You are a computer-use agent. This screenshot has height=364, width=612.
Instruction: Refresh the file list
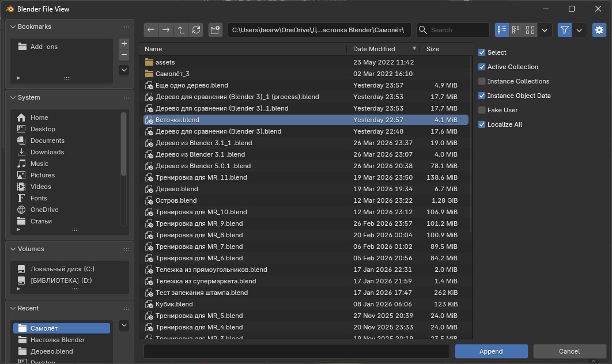click(196, 30)
